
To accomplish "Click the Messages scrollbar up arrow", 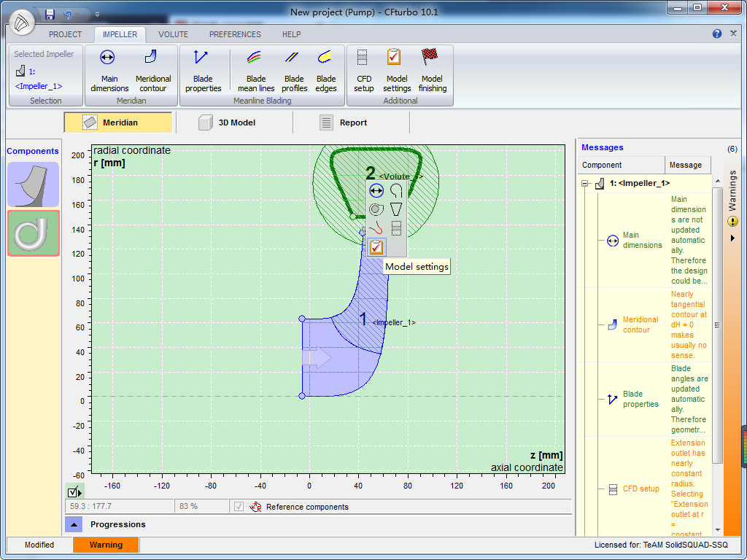I will [x=718, y=182].
